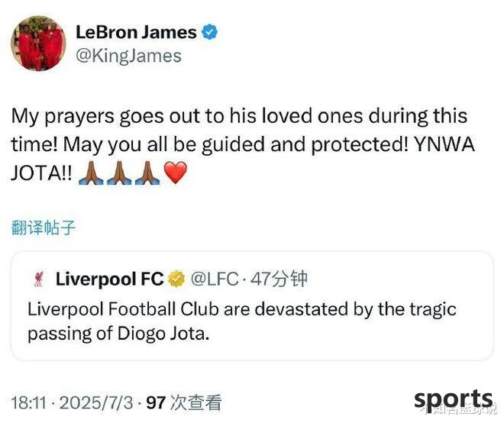
Task: Visit the @LFC handle in quoted post
Action: coord(215,279)
